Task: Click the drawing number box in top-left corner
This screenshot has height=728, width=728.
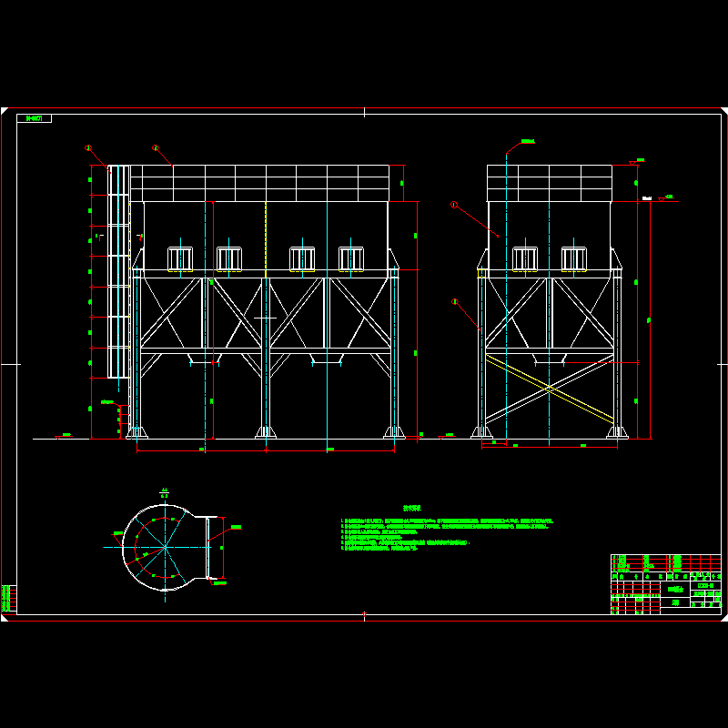Action: [34, 118]
